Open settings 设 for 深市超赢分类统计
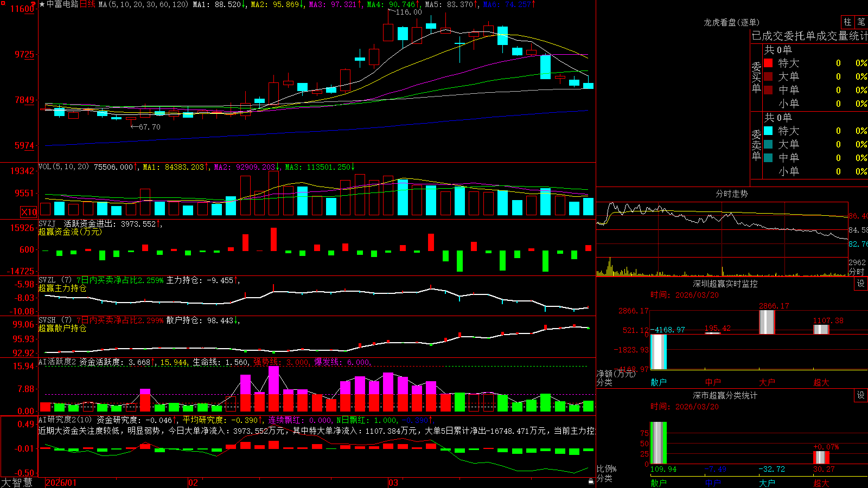The height and width of the screenshot is (488, 868). 861,395
